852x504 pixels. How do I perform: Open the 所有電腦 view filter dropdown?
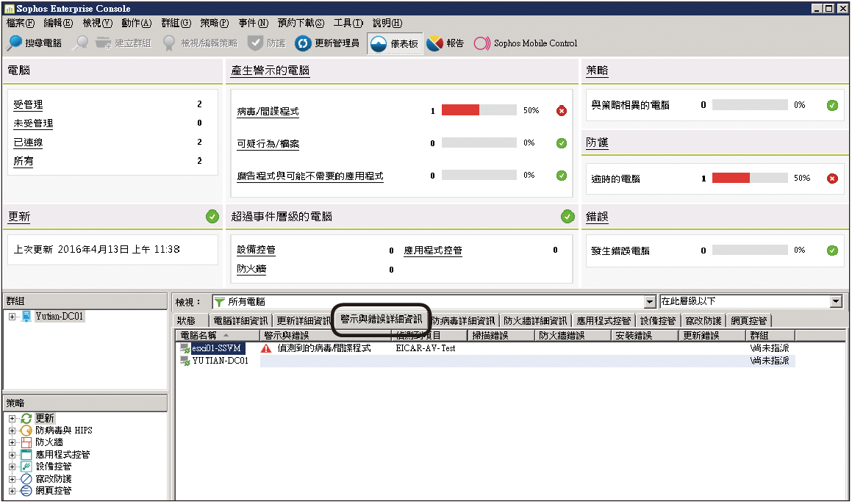coord(649,301)
